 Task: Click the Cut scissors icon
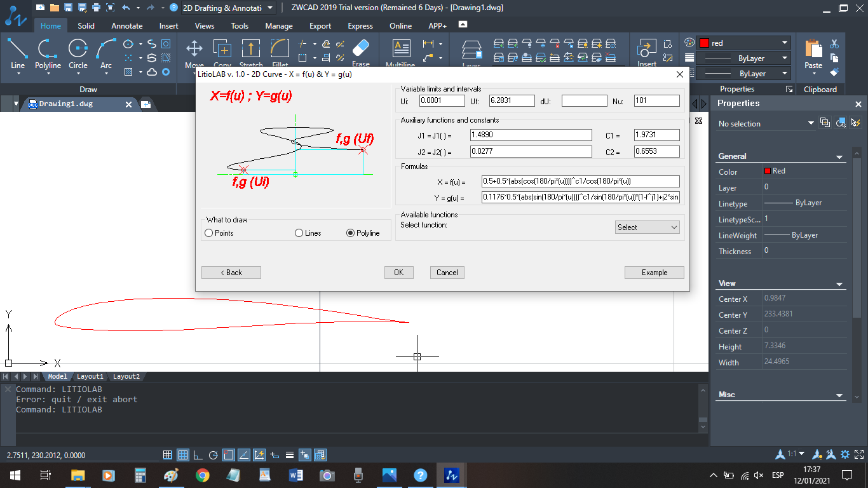point(834,44)
